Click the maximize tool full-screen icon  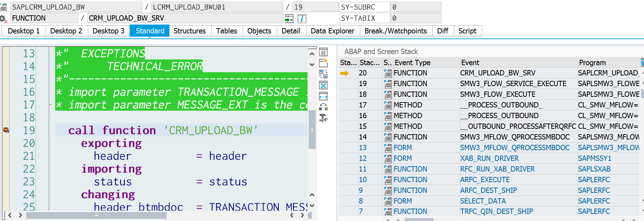click(x=323, y=85)
